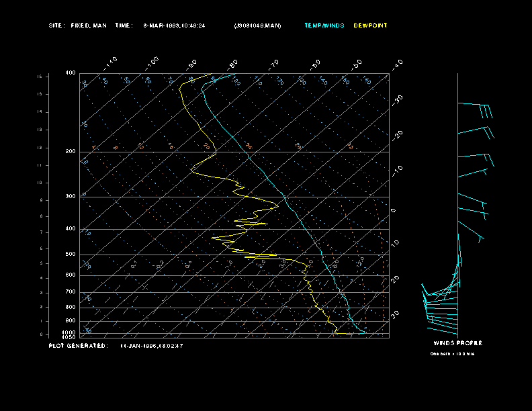Click the -80 isotherm label at top
This screenshot has width=532, height=411.
point(233,64)
